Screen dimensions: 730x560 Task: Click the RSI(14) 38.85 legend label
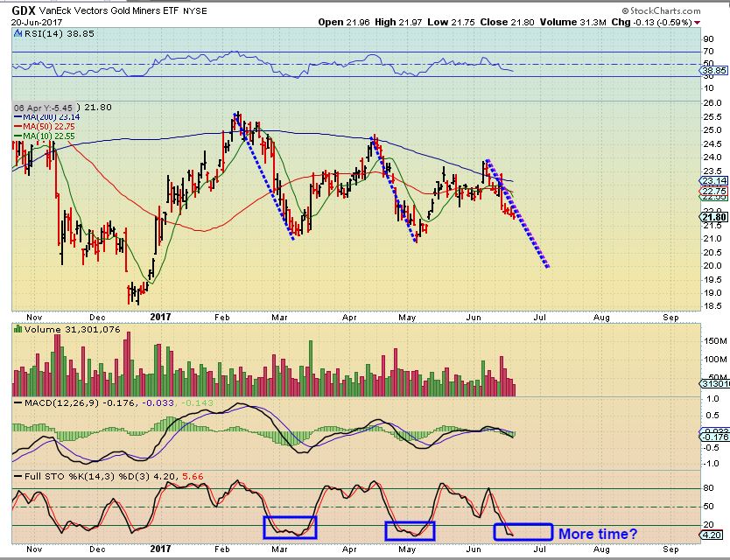pos(60,33)
